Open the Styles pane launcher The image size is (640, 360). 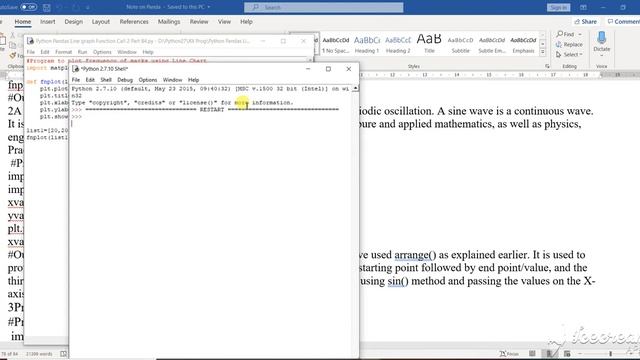coord(547,66)
